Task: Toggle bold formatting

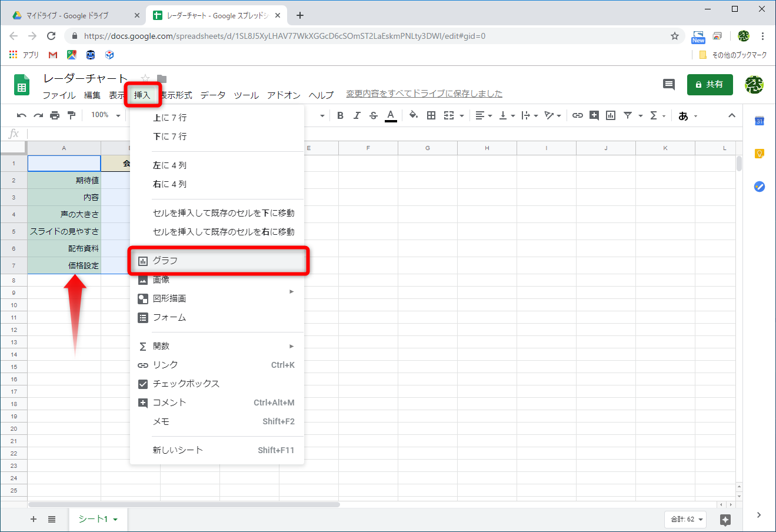Action: [x=340, y=115]
